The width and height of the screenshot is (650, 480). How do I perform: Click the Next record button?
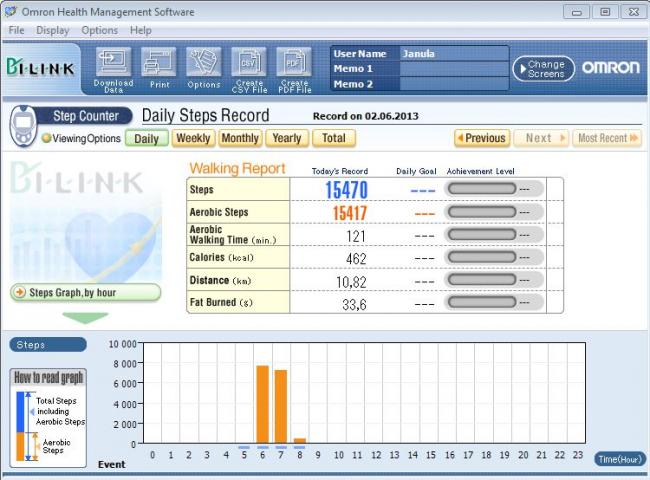point(541,138)
